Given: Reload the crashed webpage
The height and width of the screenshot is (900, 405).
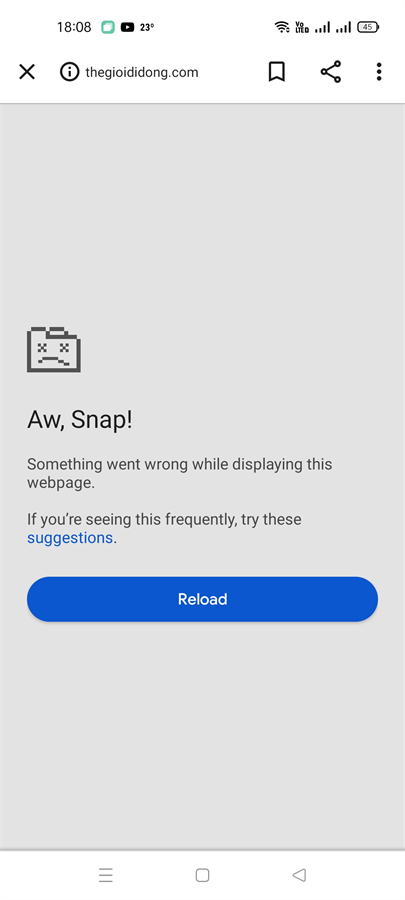Looking at the screenshot, I should (202, 599).
